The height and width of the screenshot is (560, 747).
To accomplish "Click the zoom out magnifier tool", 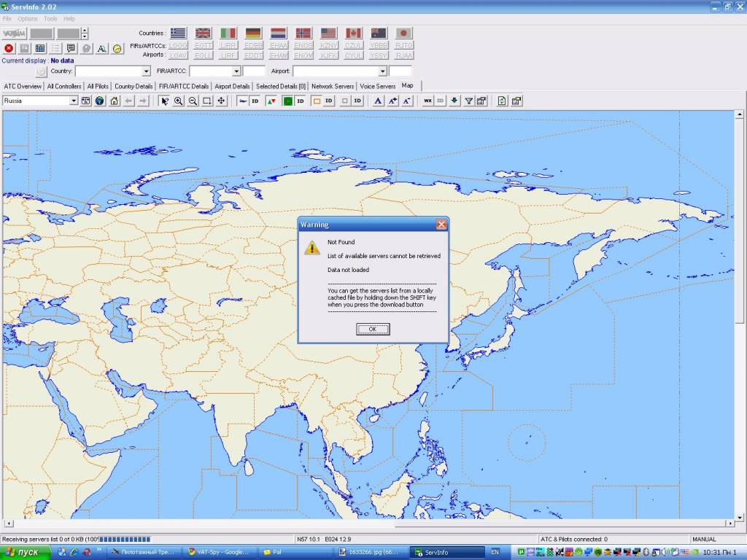I will tap(193, 101).
